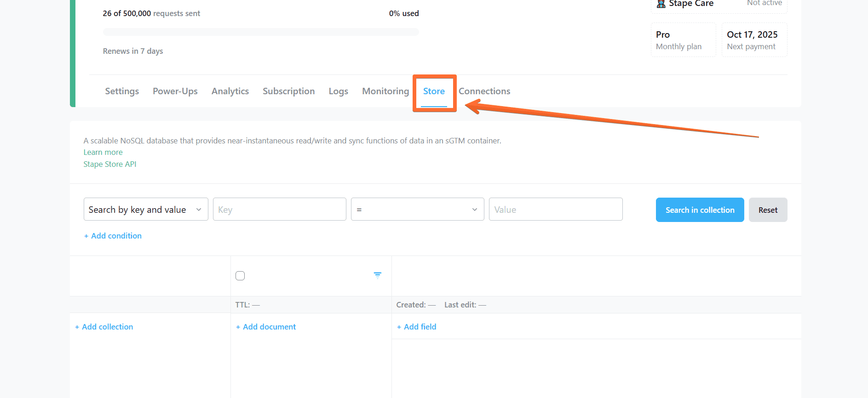Select the Subscription tab
This screenshot has width=868, height=398.
pos(288,91)
